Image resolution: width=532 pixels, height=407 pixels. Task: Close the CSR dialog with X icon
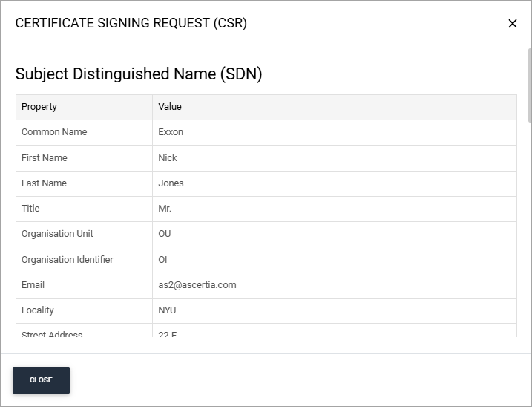[x=512, y=23]
